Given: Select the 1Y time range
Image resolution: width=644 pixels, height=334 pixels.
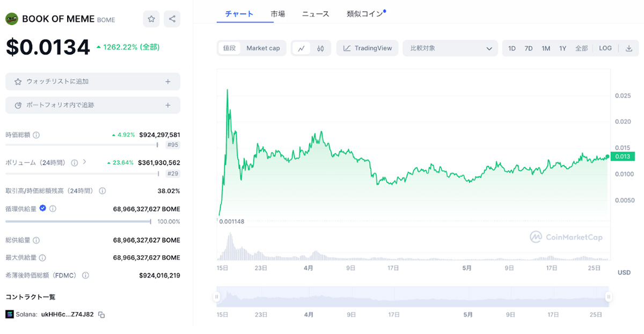Looking at the screenshot, I should point(562,48).
